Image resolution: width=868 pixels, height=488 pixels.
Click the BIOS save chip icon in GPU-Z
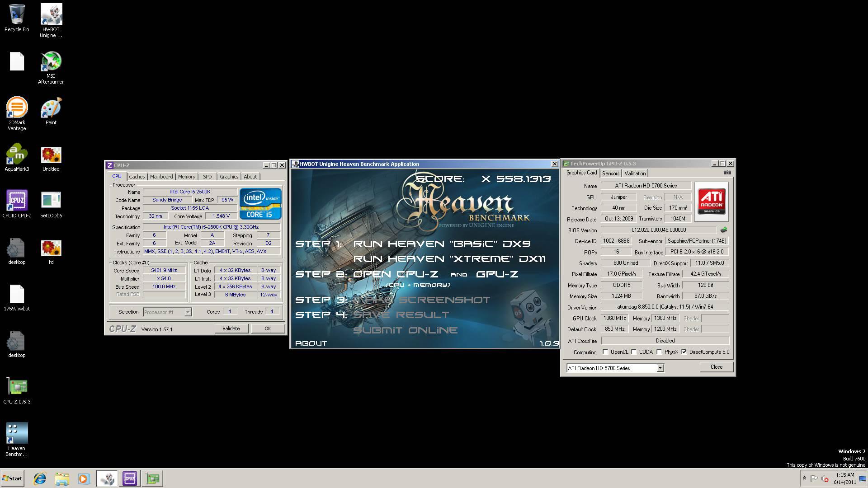724,230
